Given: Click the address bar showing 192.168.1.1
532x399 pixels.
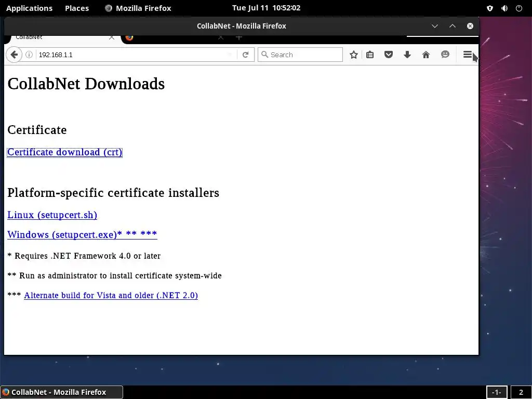Looking at the screenshot, I should pos(130,55).
